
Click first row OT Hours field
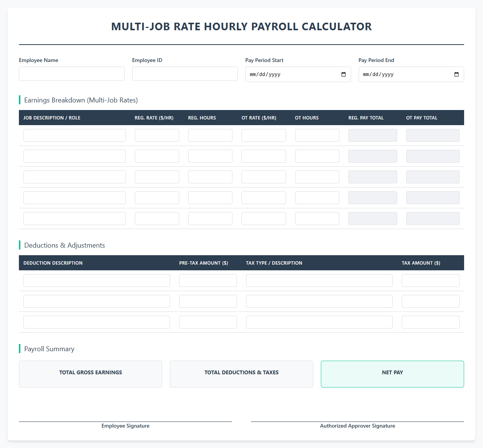click(317, 135)
